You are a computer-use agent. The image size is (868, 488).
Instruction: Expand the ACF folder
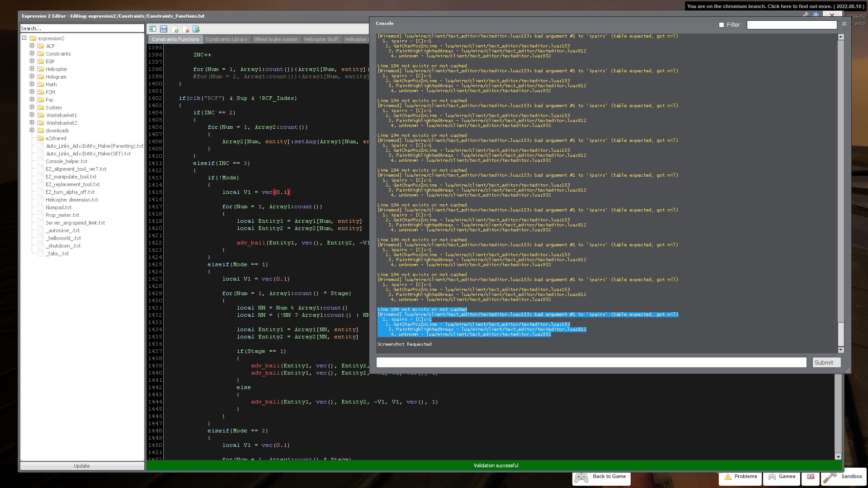click(32, 46)
